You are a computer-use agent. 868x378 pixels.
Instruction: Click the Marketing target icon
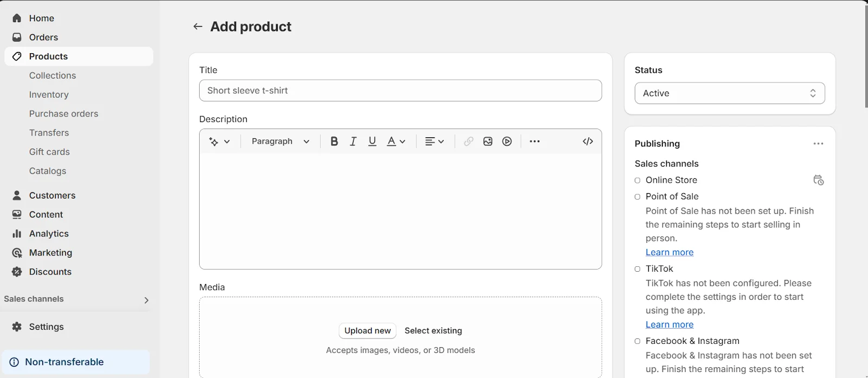click(17, 253)
